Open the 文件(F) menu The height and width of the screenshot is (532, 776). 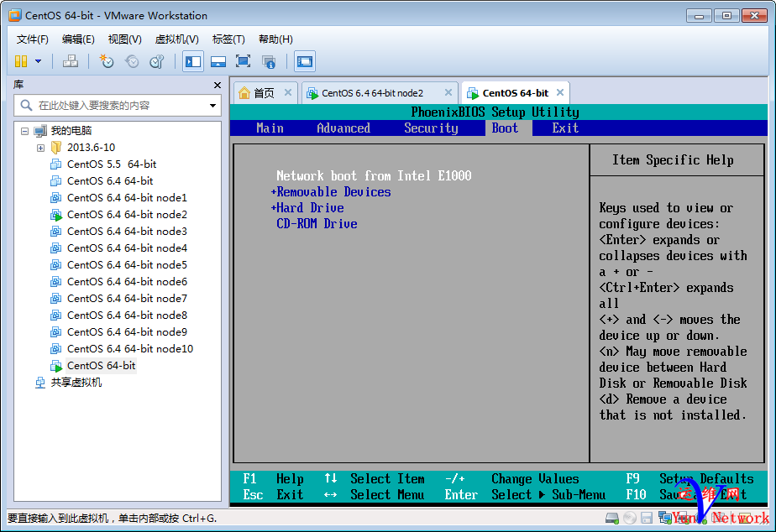point(32,39)
